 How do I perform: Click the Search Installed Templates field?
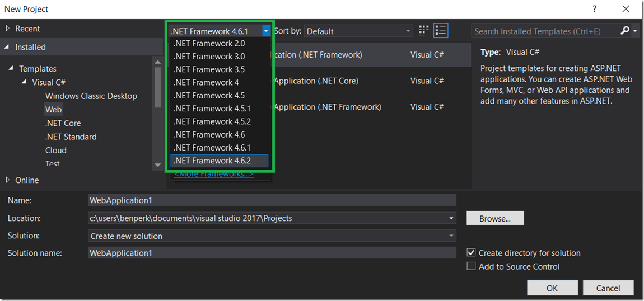(x=545, y=31)
